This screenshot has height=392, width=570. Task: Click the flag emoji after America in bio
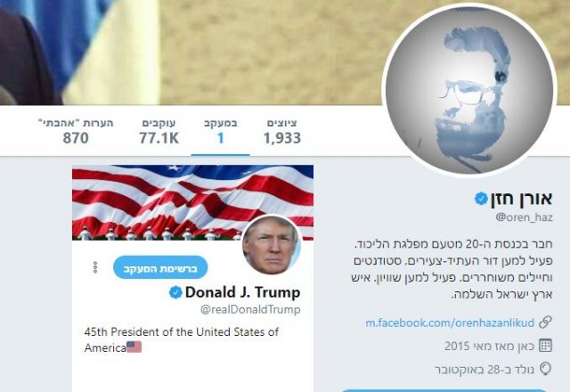tap(134, 347)
